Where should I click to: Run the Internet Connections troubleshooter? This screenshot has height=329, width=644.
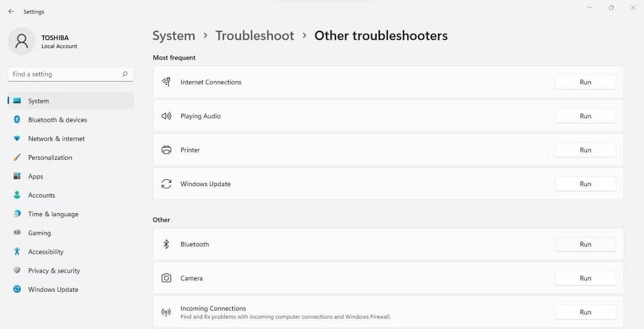585,82
